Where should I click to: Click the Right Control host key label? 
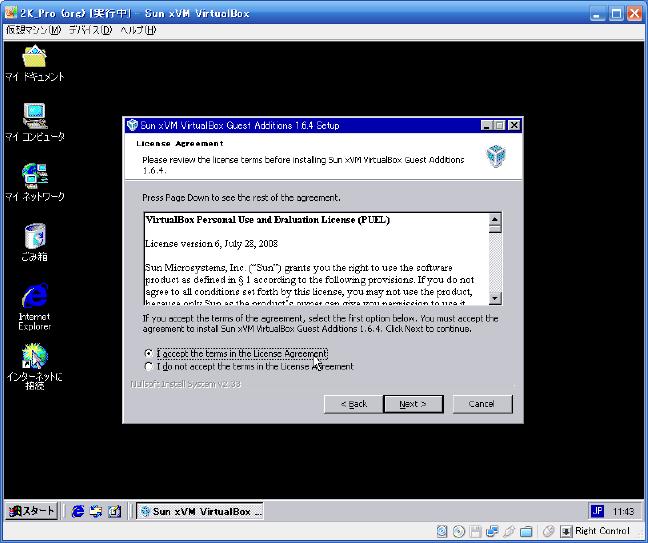coord(602,531)
